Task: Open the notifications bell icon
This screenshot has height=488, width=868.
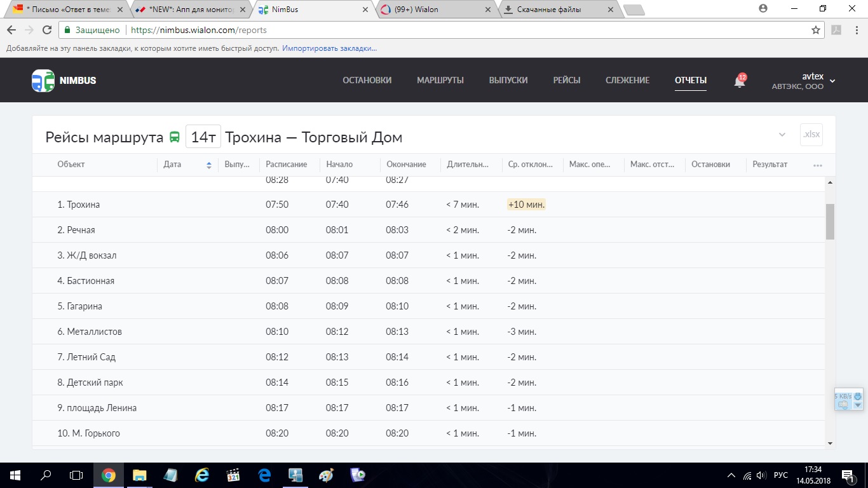Action: coord(739,81)
